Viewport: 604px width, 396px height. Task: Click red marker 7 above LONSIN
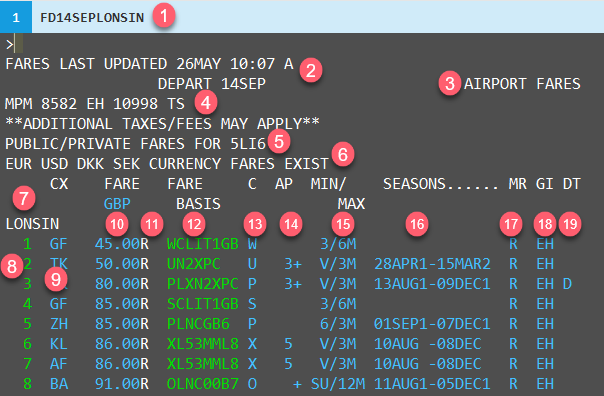pos(24,198)
